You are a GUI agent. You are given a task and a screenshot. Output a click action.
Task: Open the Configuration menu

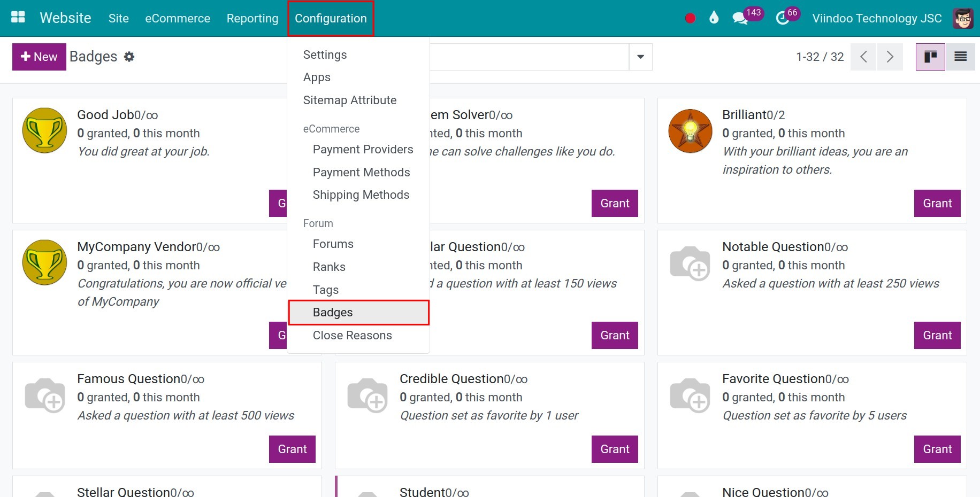[x=331, y=18]
